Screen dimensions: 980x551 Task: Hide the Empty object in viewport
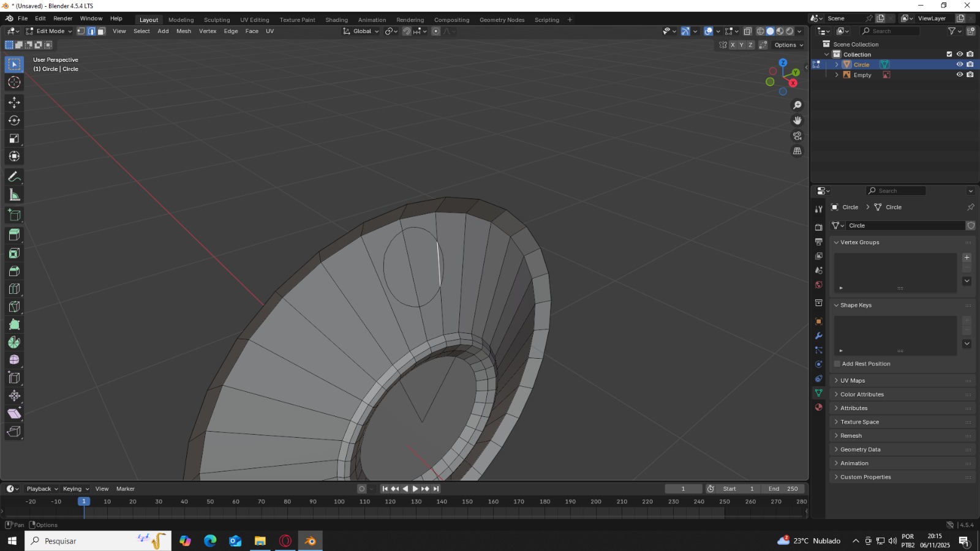click(960, 75)
